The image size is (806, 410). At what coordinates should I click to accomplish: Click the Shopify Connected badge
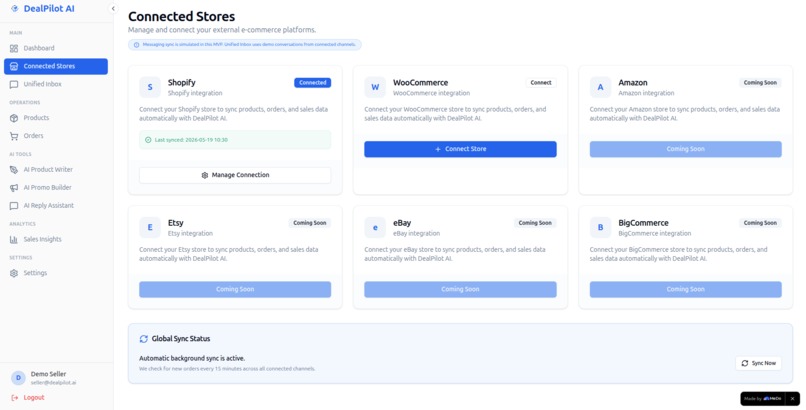pyautogui.click(x=313, y=83)
